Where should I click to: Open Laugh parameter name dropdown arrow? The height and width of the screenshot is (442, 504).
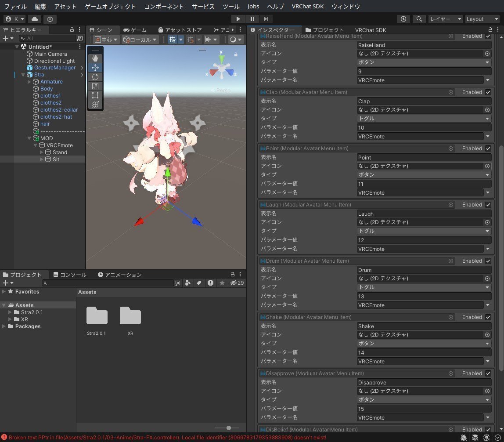coord(488,249)
